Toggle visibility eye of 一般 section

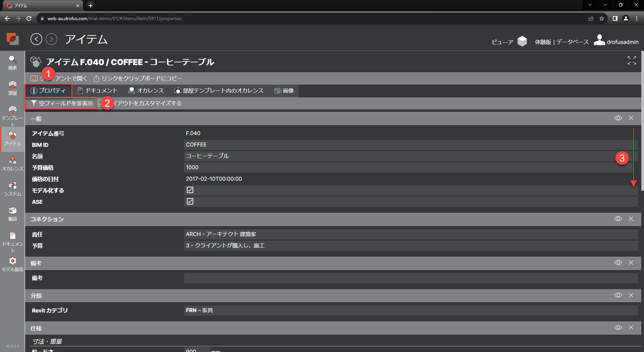pos(618,118)
